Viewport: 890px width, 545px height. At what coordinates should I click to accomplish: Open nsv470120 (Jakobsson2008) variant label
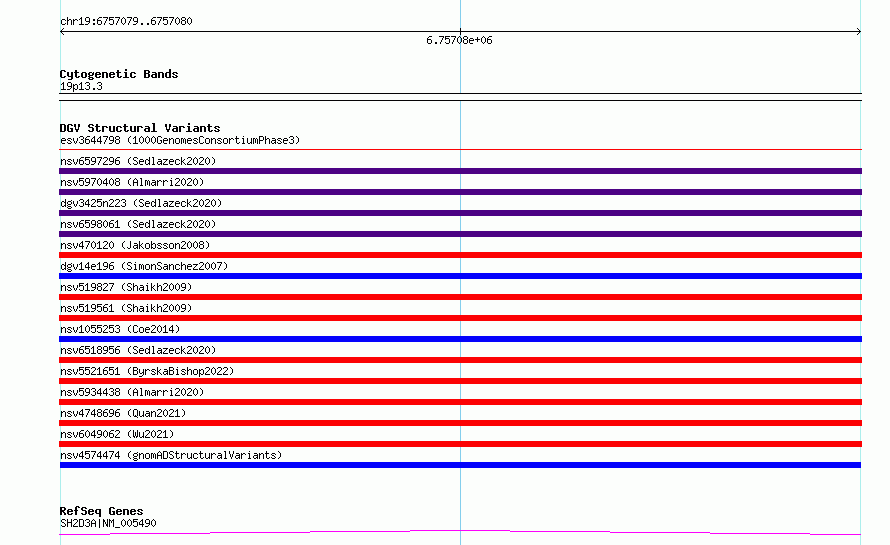point(135,245)
